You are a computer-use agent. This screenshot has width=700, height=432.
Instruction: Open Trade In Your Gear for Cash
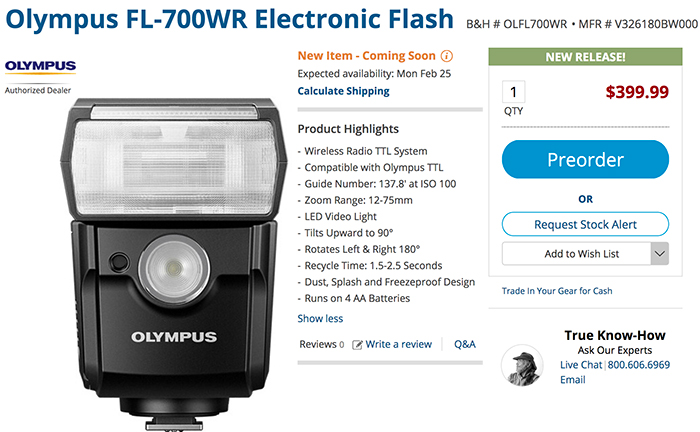[x=559, y=291]
